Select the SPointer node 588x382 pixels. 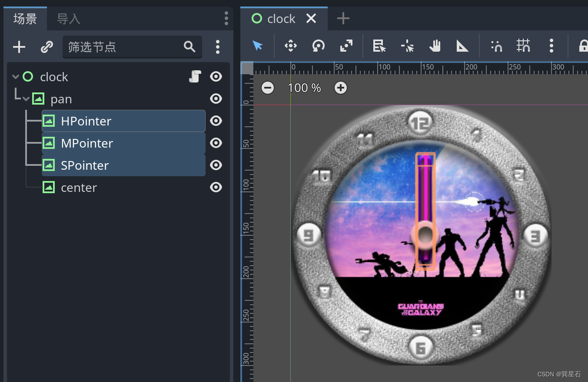pyautogui.click(x=123, y=165)
